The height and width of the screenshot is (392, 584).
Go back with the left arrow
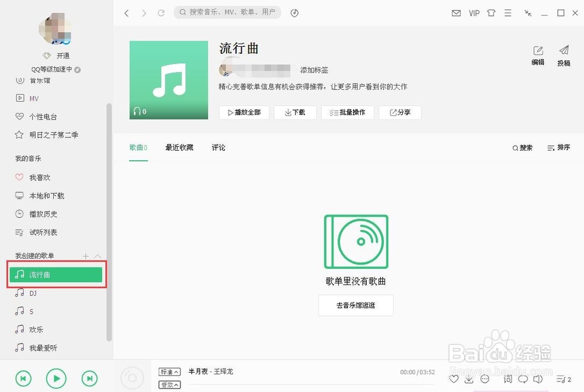(x=127, y=13)
